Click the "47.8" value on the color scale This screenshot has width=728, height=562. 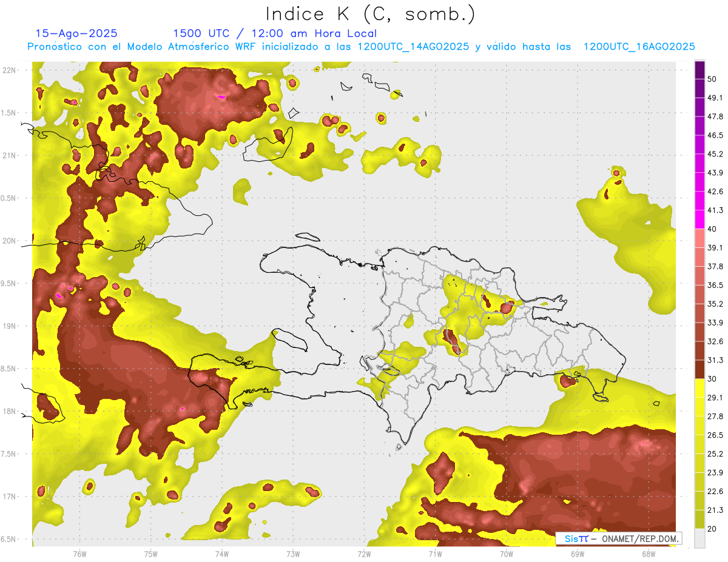click(715, 116)
